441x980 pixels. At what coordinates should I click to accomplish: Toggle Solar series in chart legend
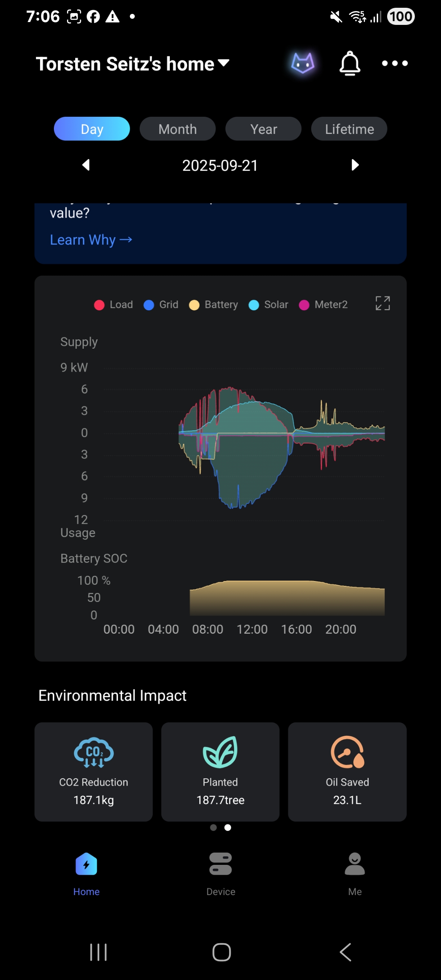pyautogui.click(x=268, y=305)
